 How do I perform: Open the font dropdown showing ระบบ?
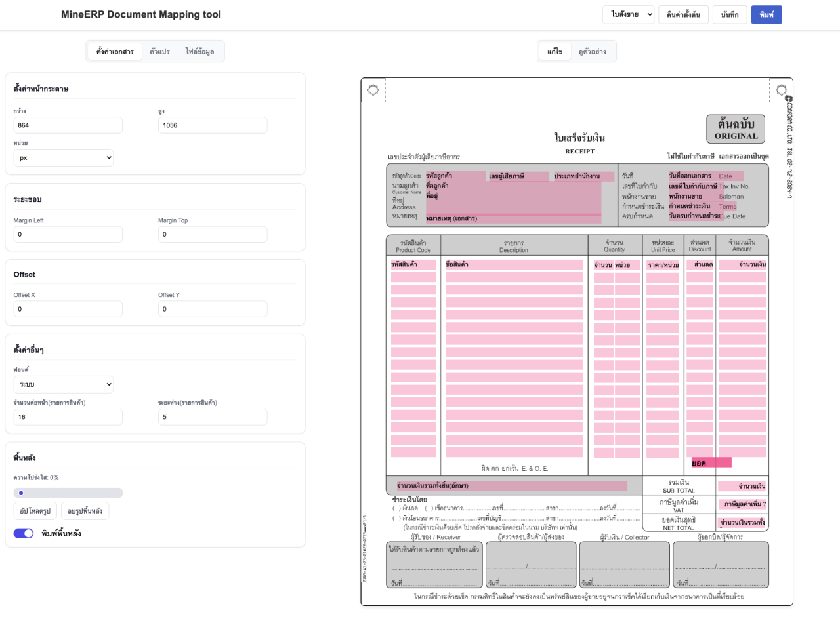64,384
